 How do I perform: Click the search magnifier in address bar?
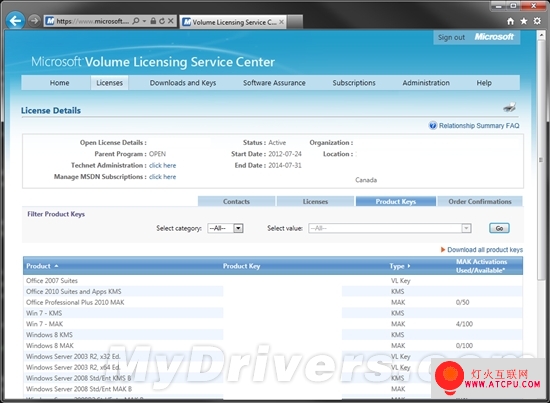coord(135,21)
